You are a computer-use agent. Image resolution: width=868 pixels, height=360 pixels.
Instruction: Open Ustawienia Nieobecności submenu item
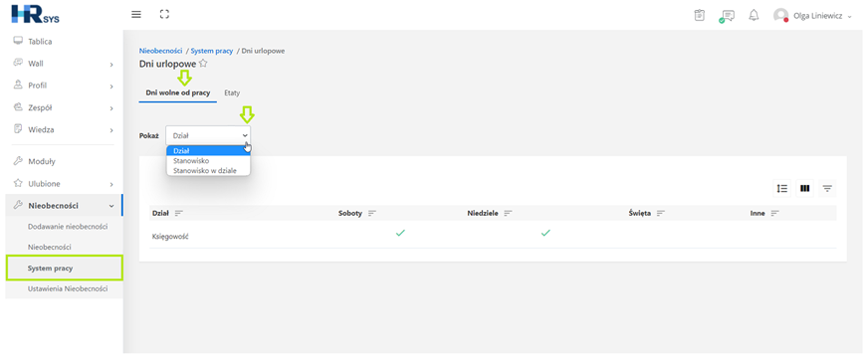(x=68, y=289)
